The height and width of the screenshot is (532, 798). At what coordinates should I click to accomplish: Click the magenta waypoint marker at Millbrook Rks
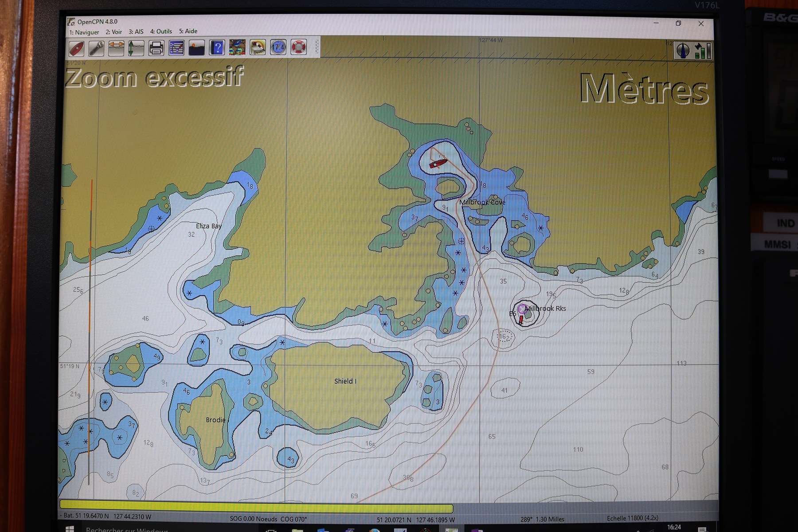(522, 309)
